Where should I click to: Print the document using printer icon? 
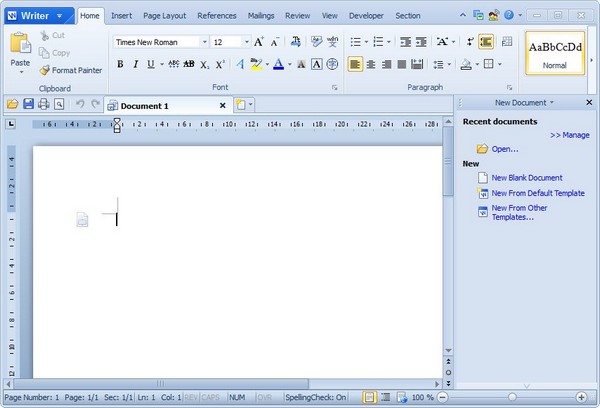coord(44,104)
